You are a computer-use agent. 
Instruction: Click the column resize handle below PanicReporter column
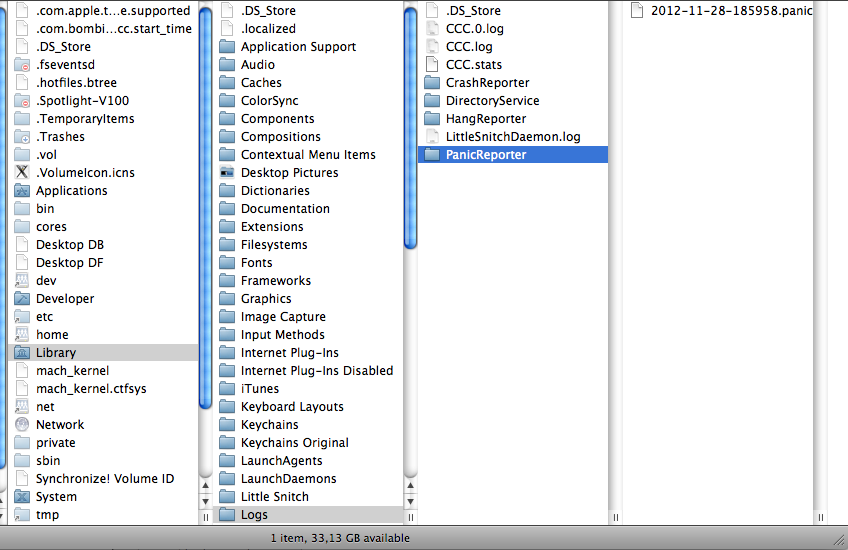point(615,518)
